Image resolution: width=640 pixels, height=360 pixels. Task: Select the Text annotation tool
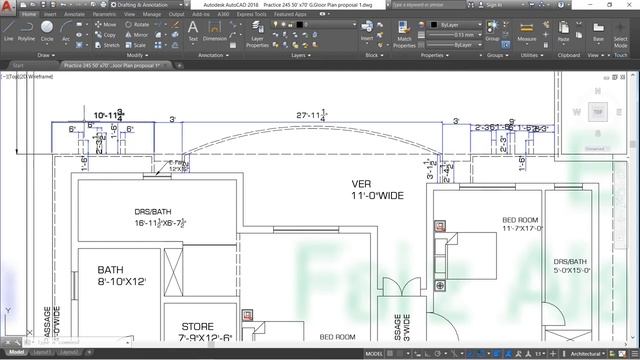[x=193, y=31]
